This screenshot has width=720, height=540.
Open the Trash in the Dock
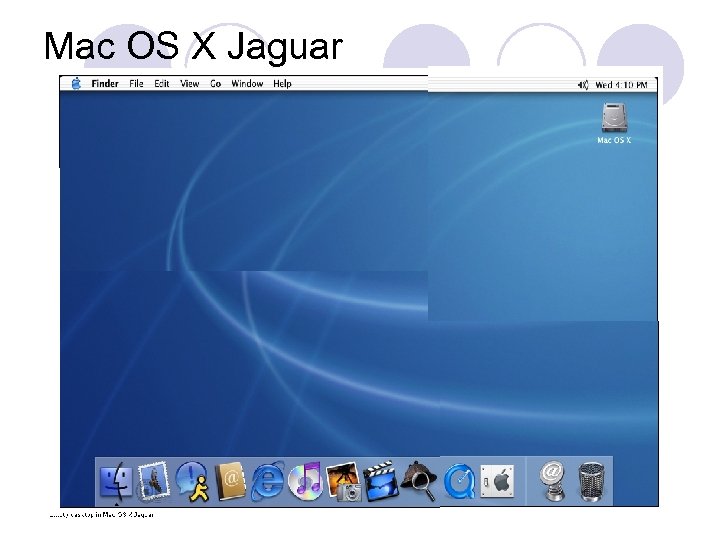click(591, 482)
